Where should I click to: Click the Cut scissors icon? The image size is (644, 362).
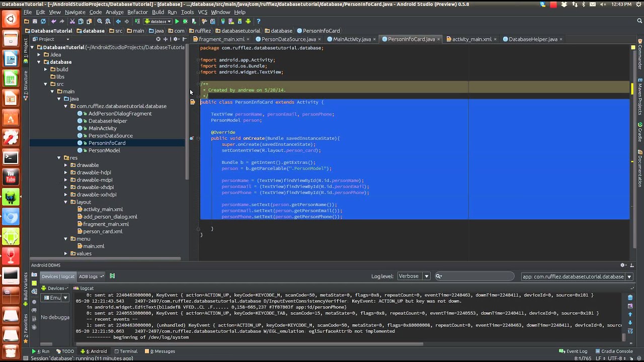coord(72,21)
